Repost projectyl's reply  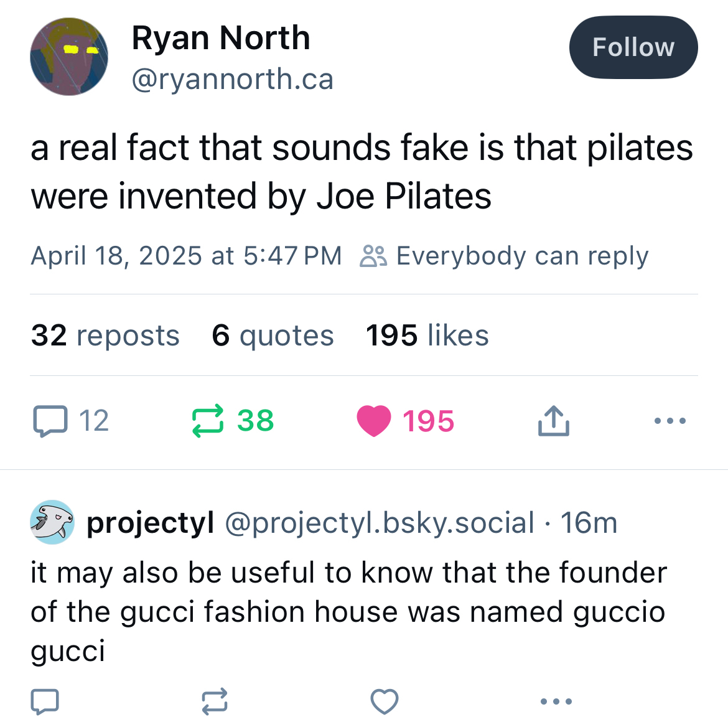215,701
